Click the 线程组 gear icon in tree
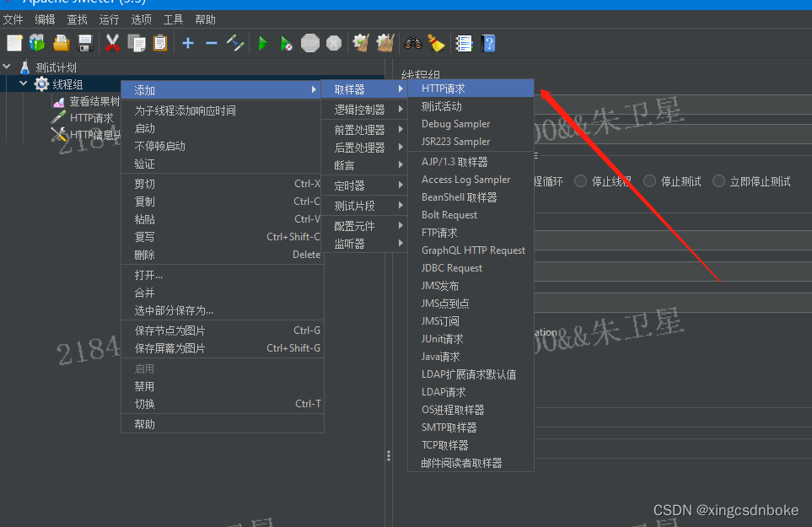812x527 pixels. [x=41, y=83]
